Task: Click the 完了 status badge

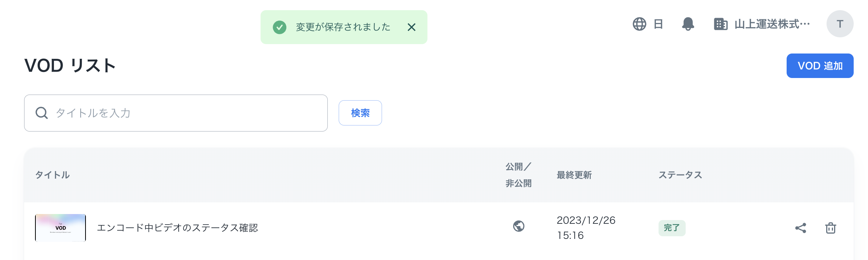Action: (672, 228)
